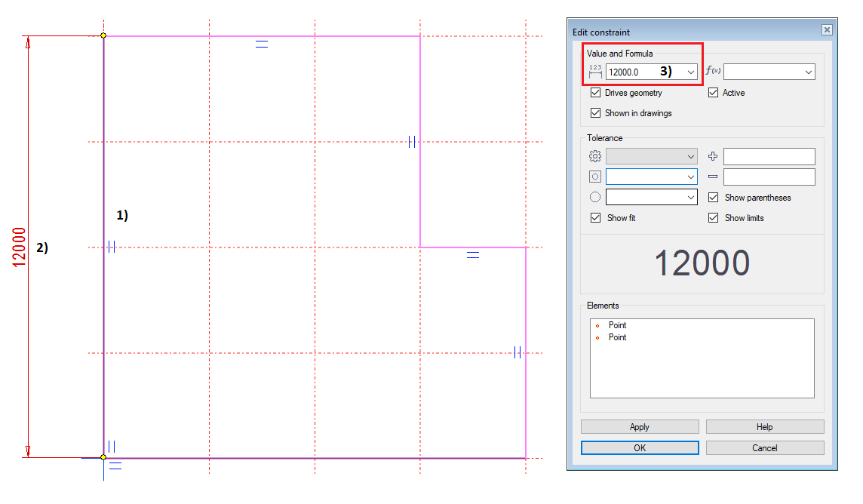Click the plus upper deviation icon
The height and width of the screenshot is (504, 863).
714,156
